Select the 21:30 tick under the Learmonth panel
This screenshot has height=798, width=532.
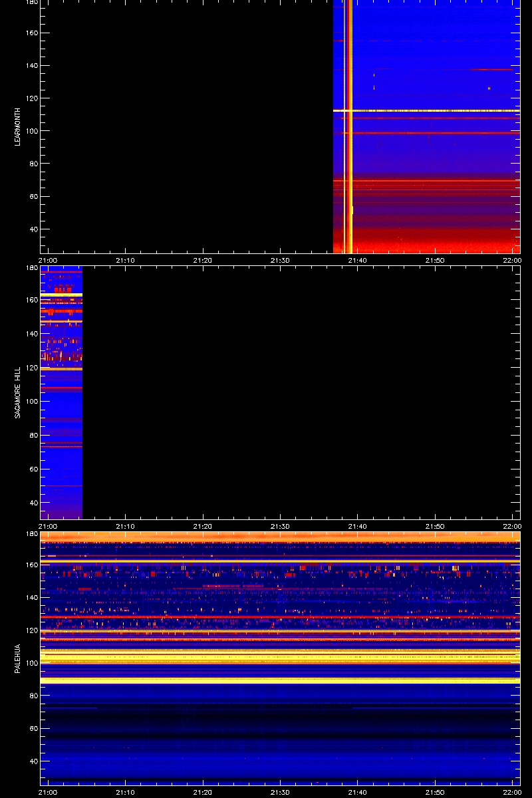click(x=280, y=260)
